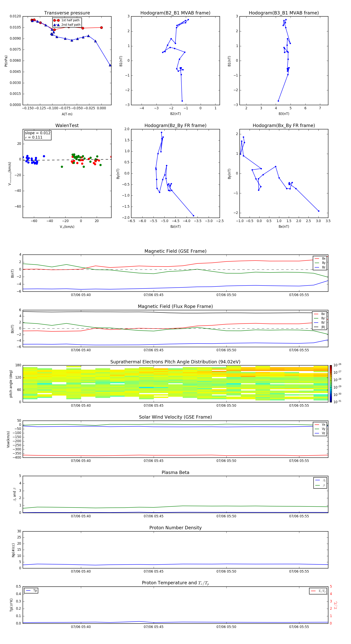351x644 pixels.
Task: Click the red 'Te/Tp' right axis label
Action: pyautogui.click(x=336, y=605)
